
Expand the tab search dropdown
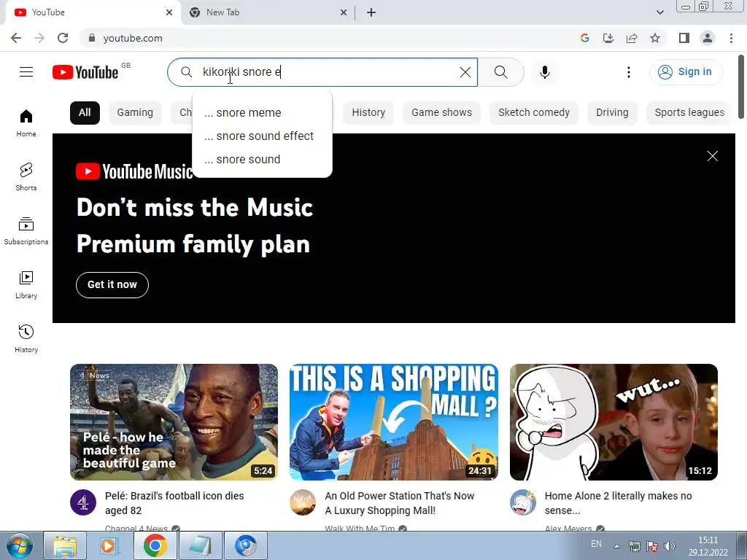659,12
